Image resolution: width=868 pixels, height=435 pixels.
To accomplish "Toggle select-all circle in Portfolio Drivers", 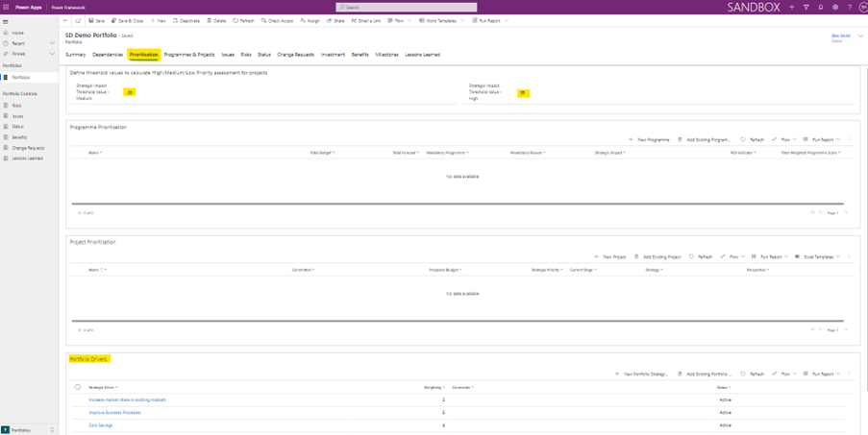I will tap(78, 387).
